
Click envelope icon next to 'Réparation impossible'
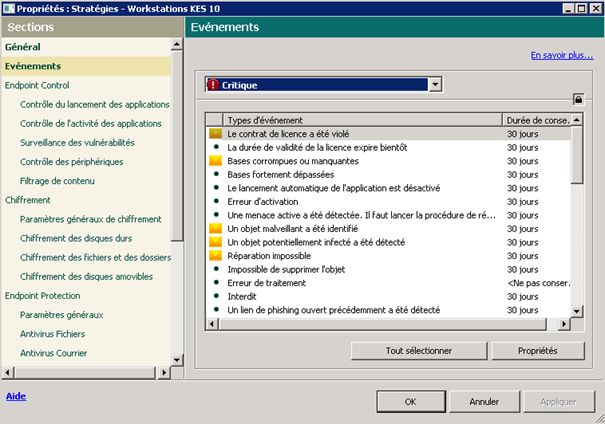214,256
